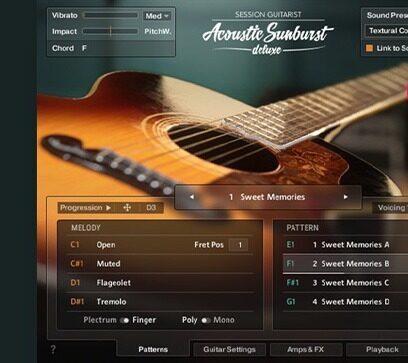This screenshot has height=363, width=408.
Task: Select the Open melody articulation
Action: pos(106,245)
